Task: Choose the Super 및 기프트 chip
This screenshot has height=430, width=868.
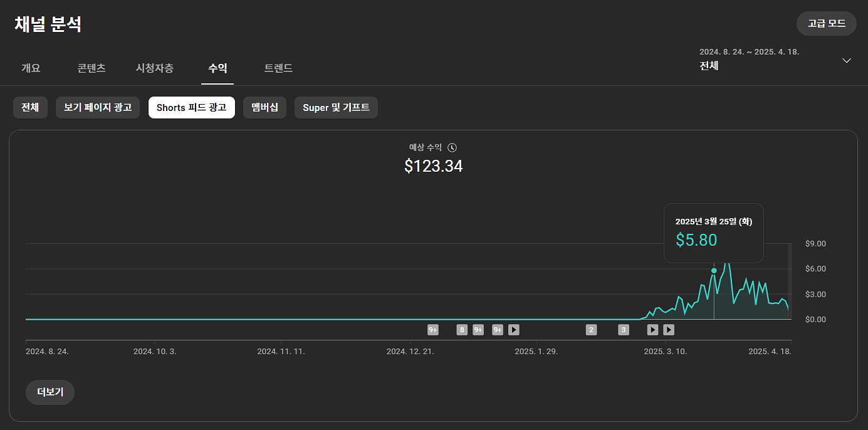Action: (336, 107)
